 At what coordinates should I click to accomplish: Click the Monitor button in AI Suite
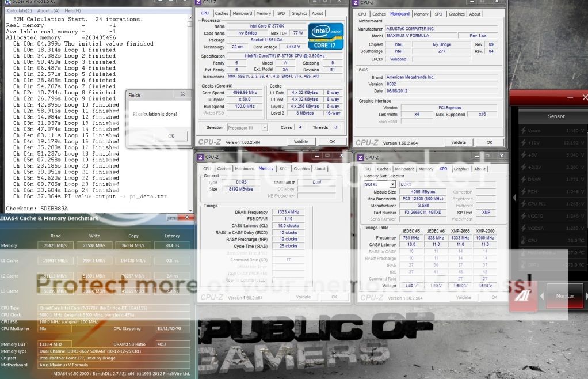click(564, 296)
